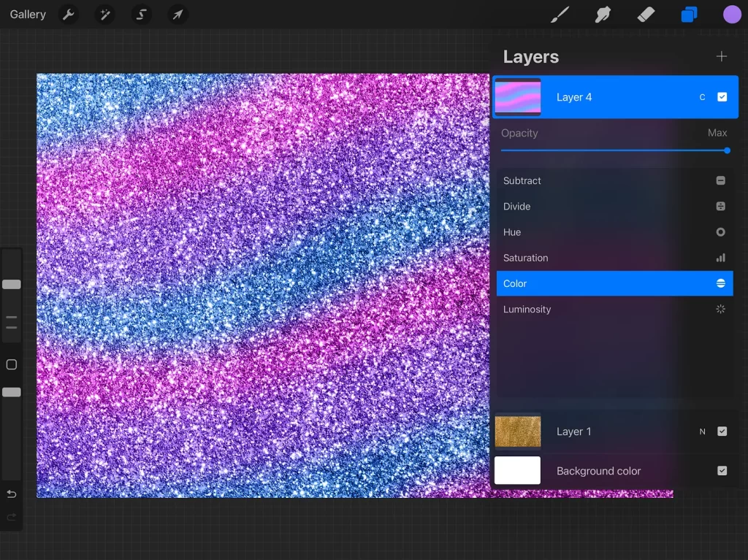The width and height of the screenshot is (748, 560).
Task: Tap the Saturation bars icon
Action: (x=721, y=258)
